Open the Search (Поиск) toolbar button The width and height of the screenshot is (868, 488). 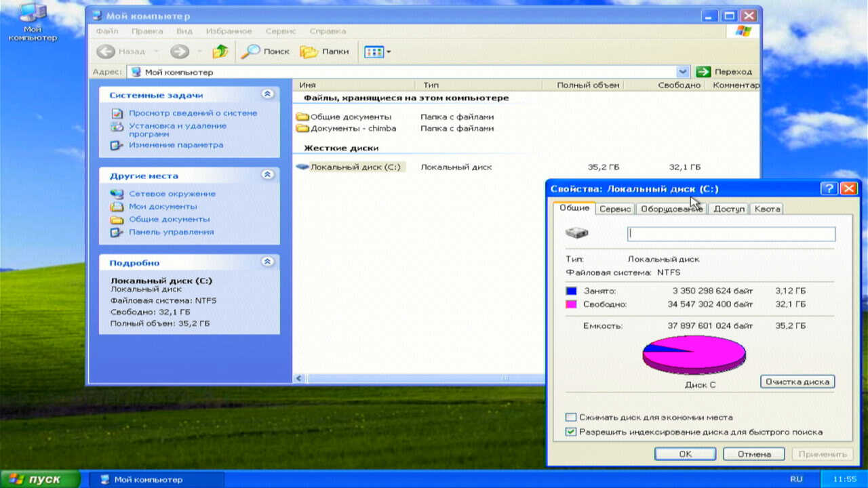pyautogui.click(x=265, y=52)
